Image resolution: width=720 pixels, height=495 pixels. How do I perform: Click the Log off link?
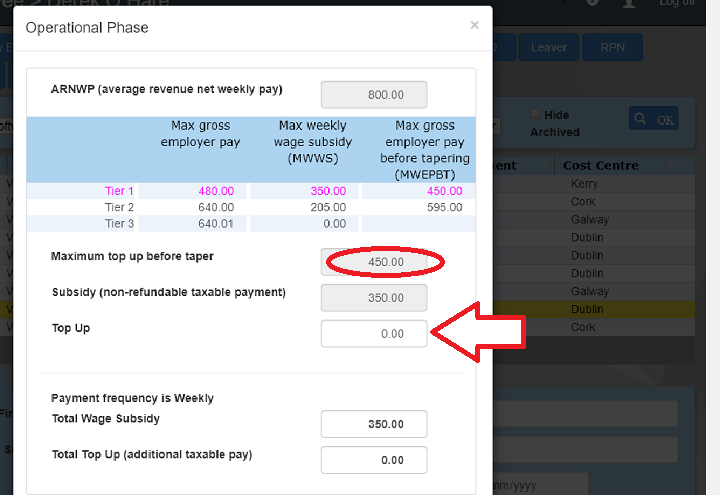click(676, 3)
